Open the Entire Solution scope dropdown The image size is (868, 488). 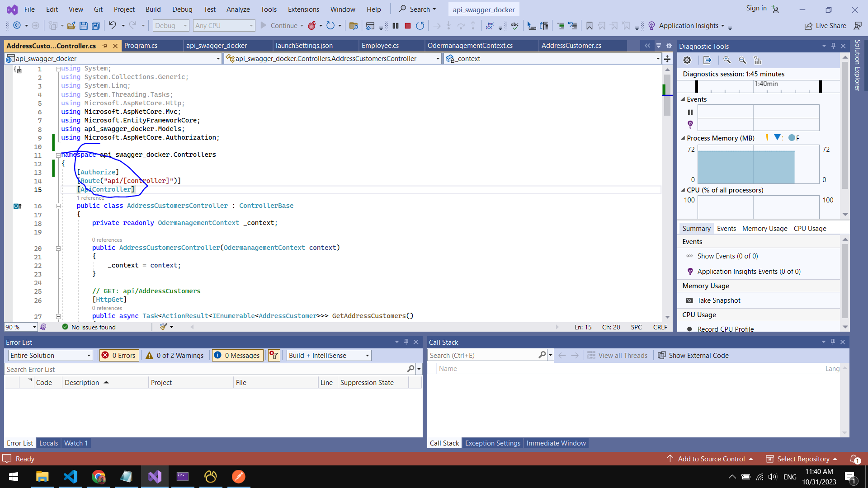pyautogui.click(x=50, y=356)
